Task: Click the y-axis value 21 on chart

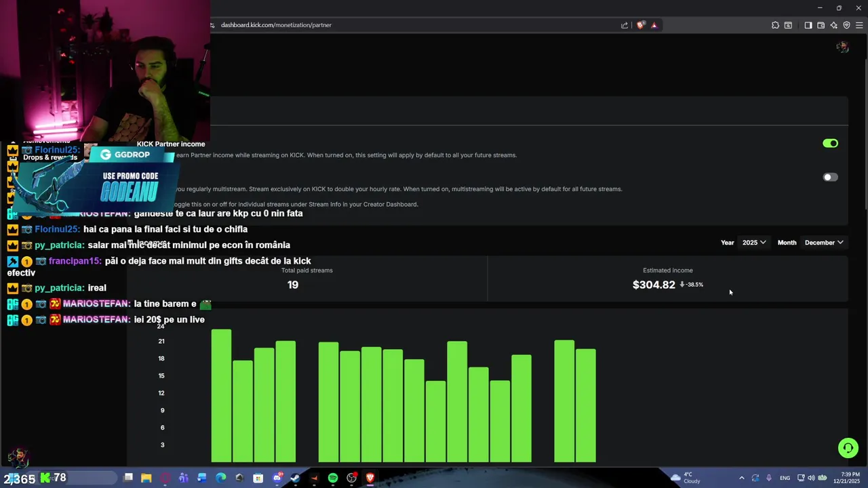Action: coord(161,342)
